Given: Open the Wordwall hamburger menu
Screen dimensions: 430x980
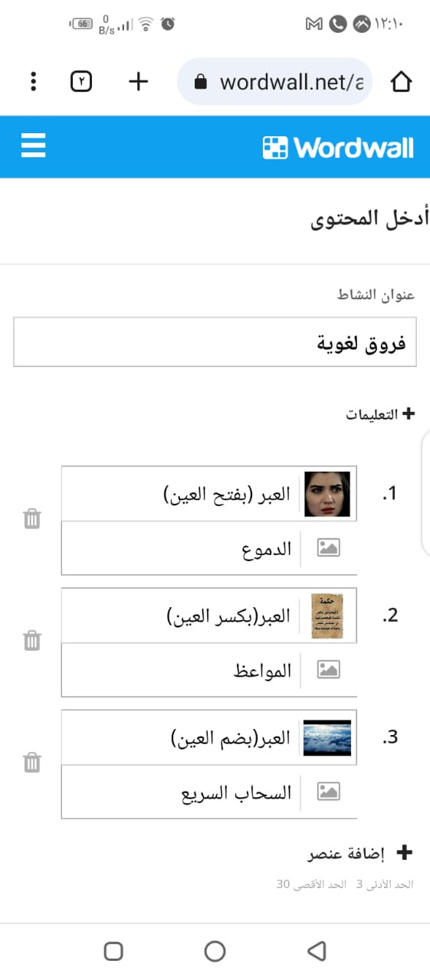Looking at the screenshot, I should click(x=34, y=145).
